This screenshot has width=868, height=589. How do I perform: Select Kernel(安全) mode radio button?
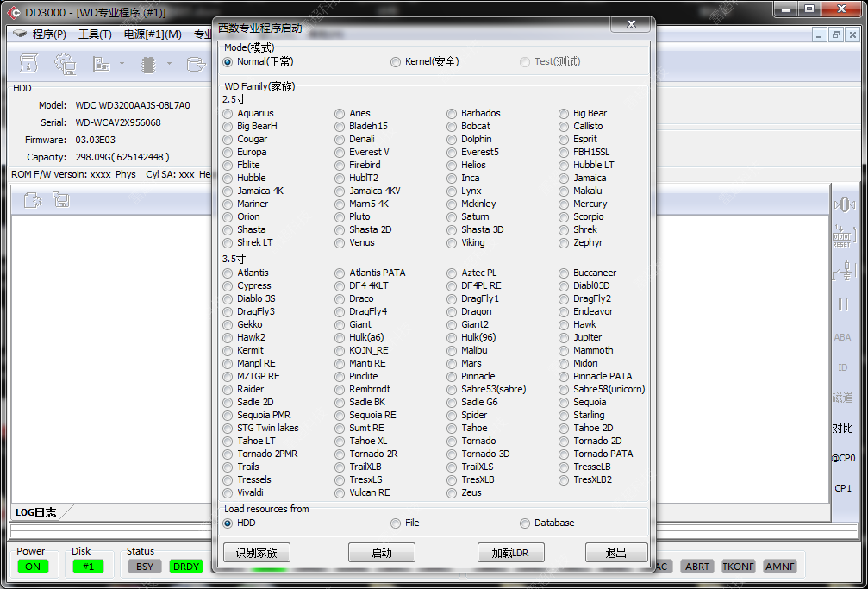425,61
